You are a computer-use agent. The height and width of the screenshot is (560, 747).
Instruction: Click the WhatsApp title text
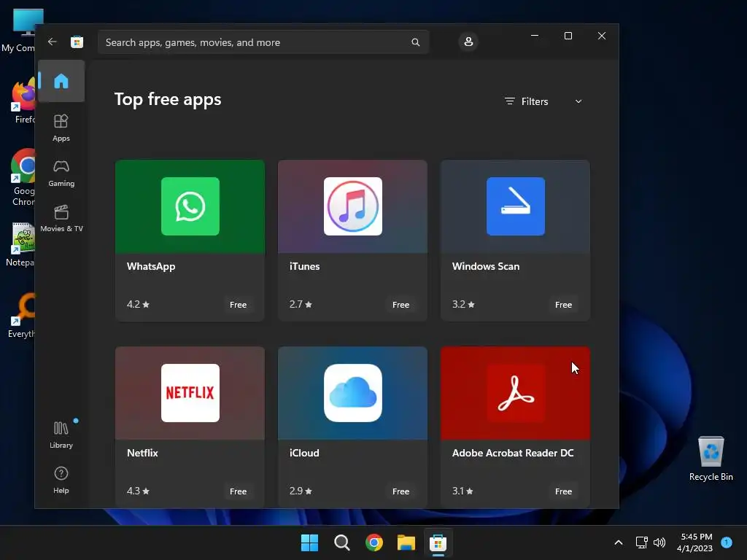pos(151,267)
